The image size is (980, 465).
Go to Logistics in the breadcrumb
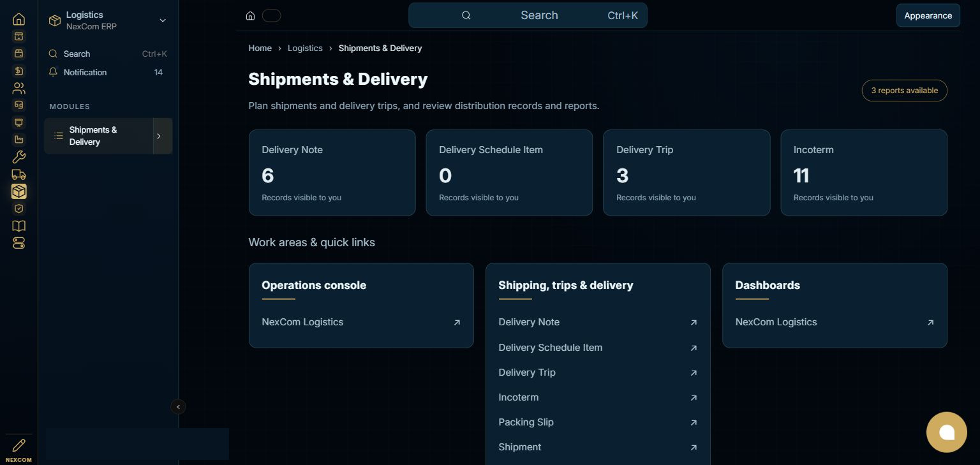(305, 48)
